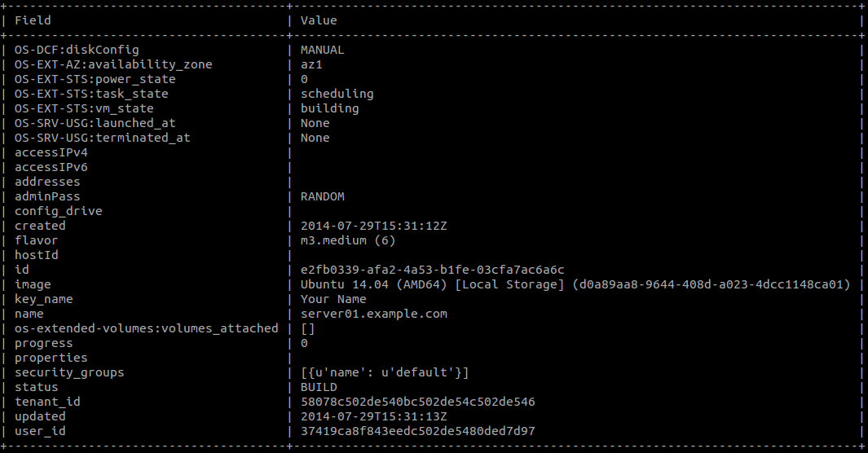
Task: Select the adminPass value RANDOM
Action: tap(322, 196)
